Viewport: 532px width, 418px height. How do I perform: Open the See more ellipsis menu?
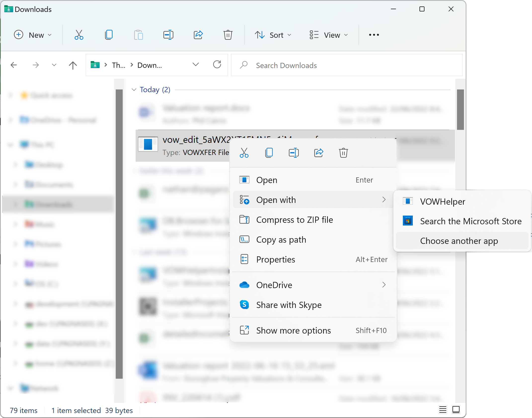point(374,35)
